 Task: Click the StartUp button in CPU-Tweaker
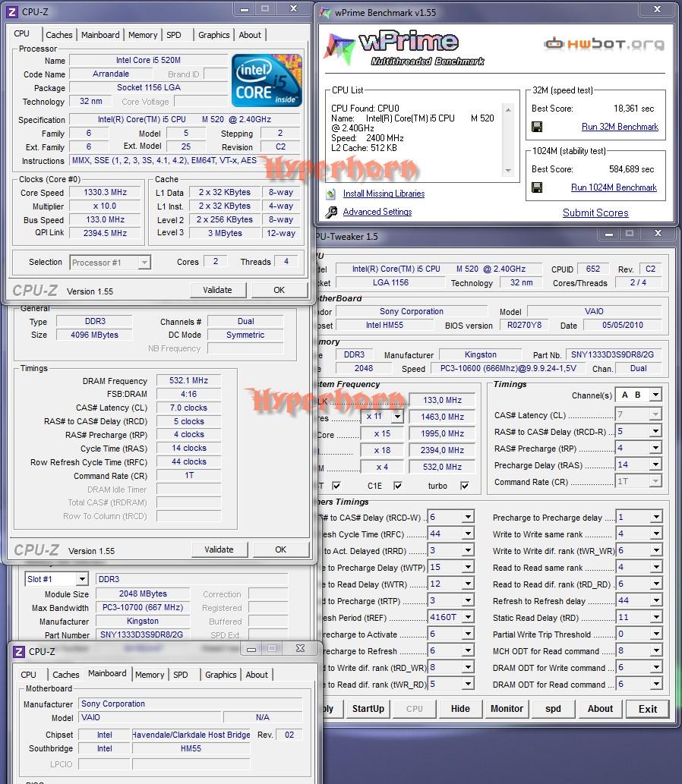(368, 709)
